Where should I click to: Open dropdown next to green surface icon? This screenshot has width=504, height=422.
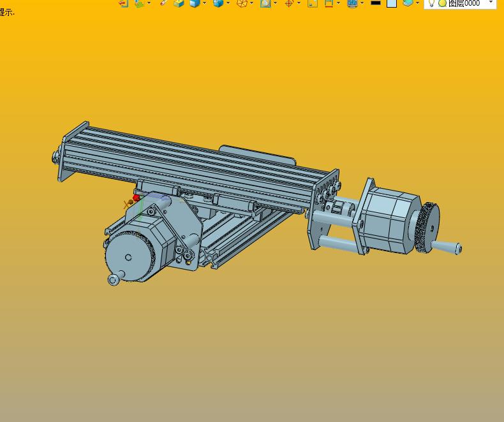(x=149, y=3)
